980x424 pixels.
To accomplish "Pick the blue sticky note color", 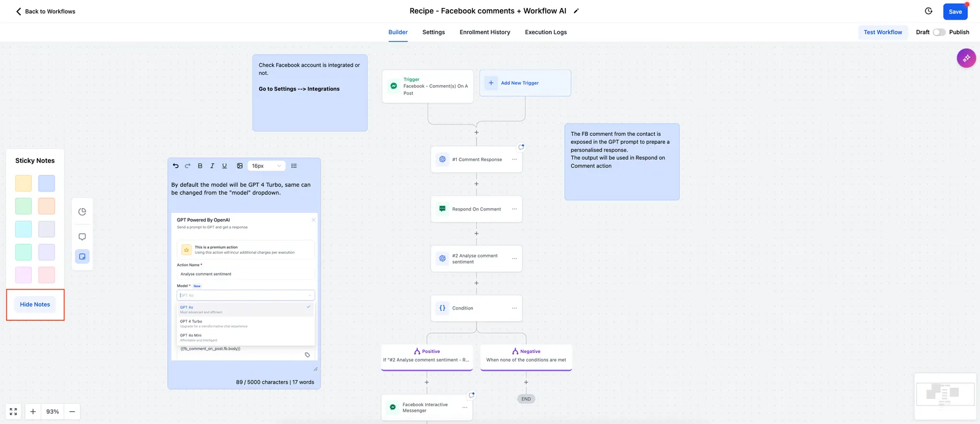I will (47, 183).
